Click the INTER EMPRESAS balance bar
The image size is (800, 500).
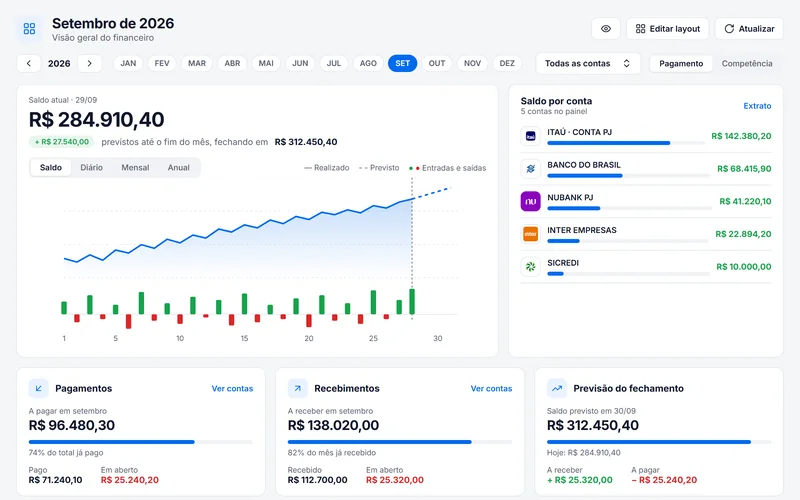point(628,241)
